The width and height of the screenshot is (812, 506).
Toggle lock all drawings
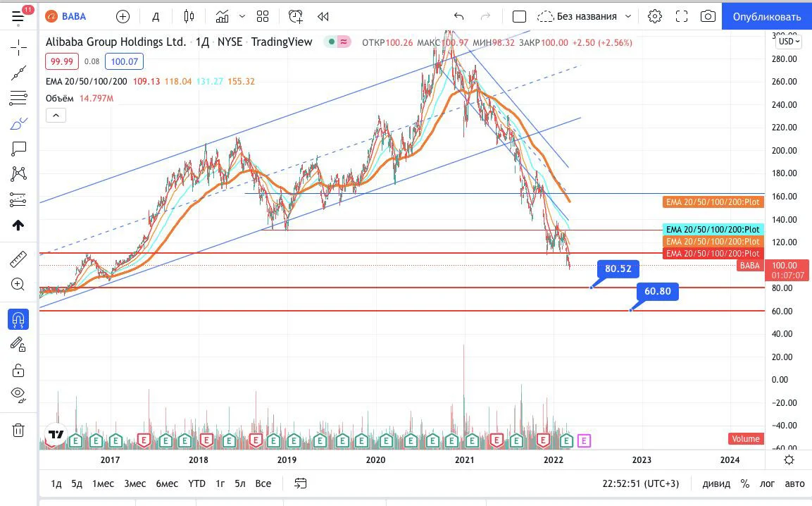(18, 370)
